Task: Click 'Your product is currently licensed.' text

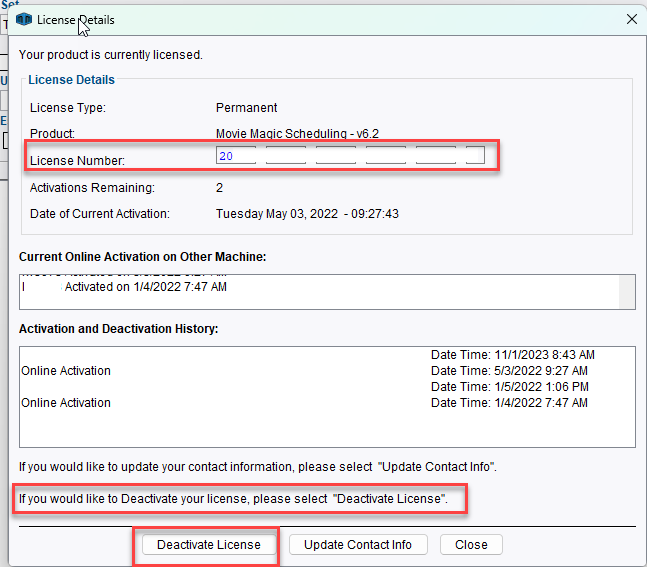Action: coord(111,55)
